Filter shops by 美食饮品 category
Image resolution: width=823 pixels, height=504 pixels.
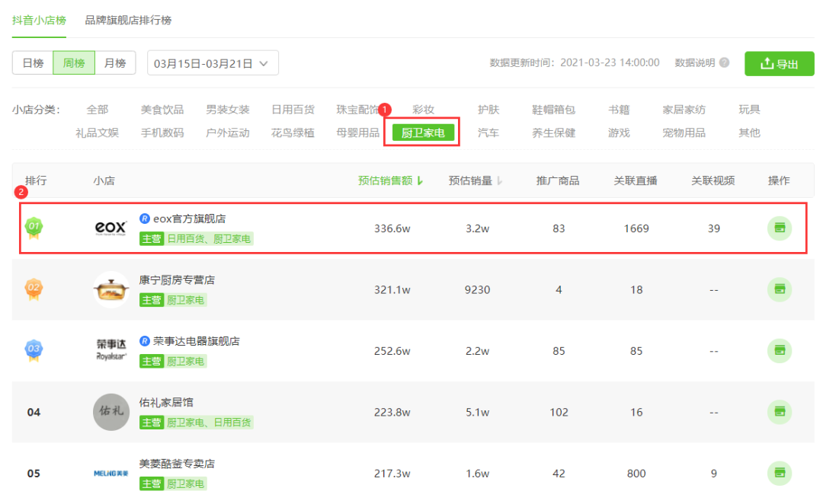(162, 110)
